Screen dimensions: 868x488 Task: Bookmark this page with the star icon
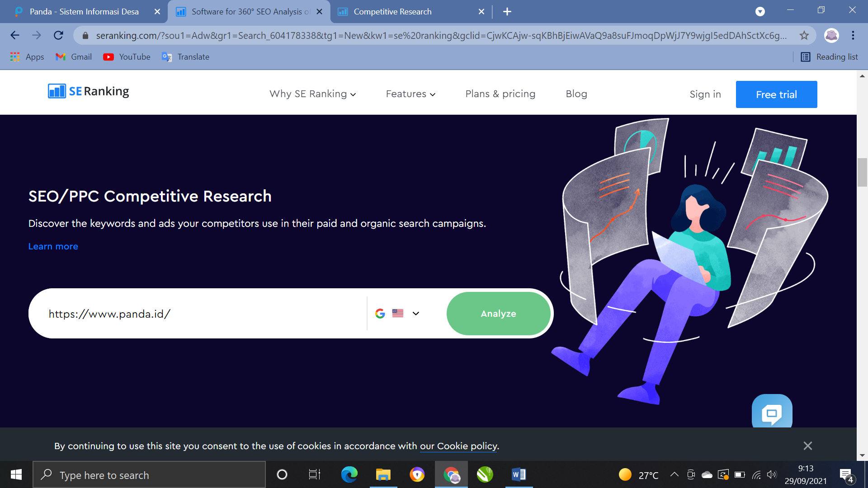[804, 35]
